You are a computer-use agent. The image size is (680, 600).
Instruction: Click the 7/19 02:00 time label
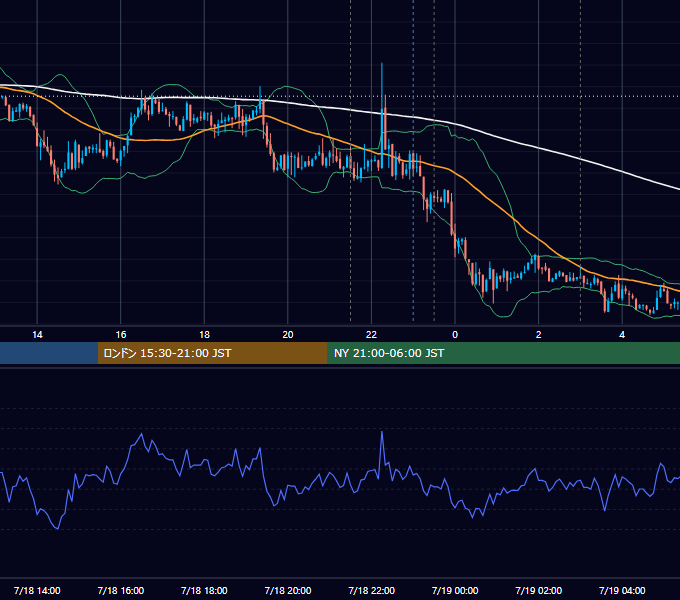(x=538, y=590)
